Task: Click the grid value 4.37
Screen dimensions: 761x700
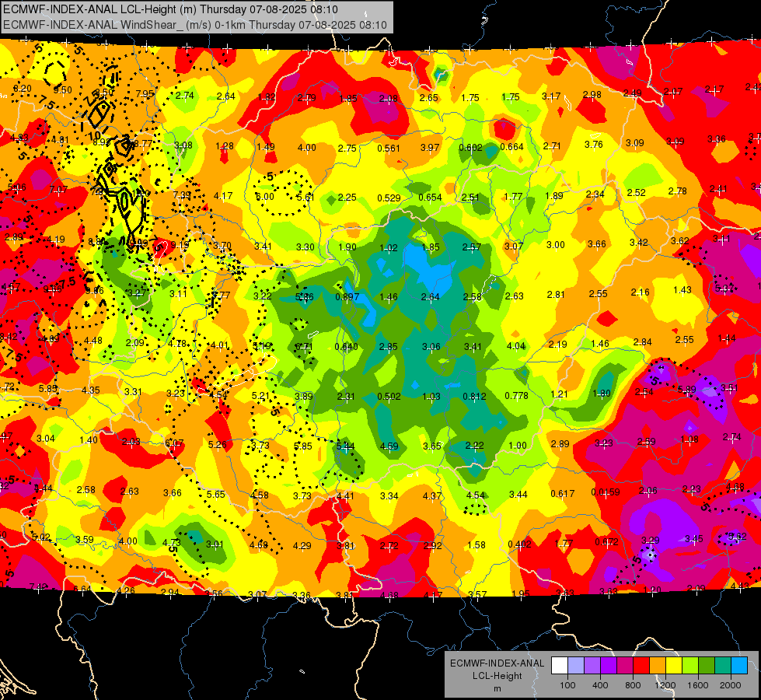Action: 432,496
